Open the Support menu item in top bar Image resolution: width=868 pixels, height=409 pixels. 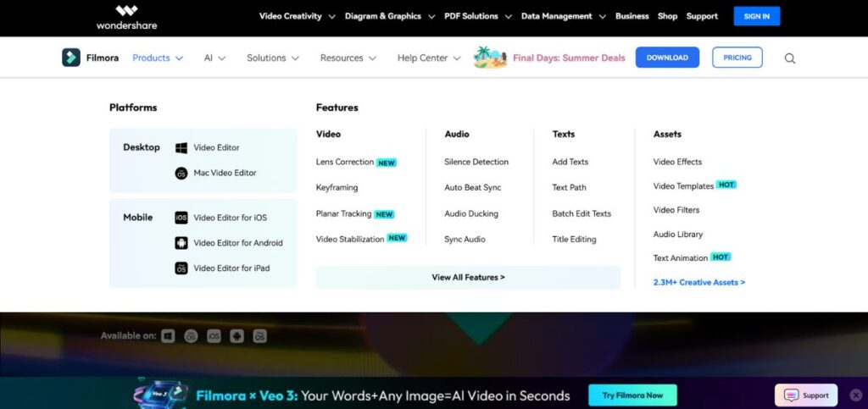(702, 16)
